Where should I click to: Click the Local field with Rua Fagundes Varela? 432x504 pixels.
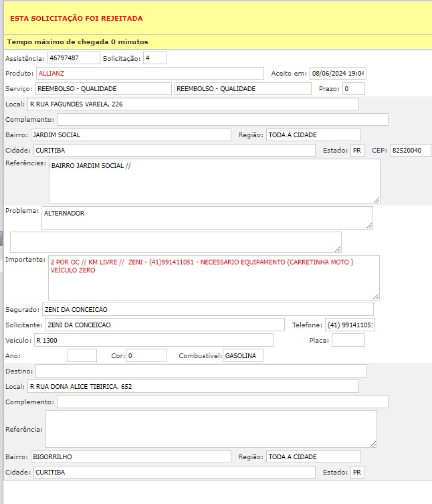point(192,104)
